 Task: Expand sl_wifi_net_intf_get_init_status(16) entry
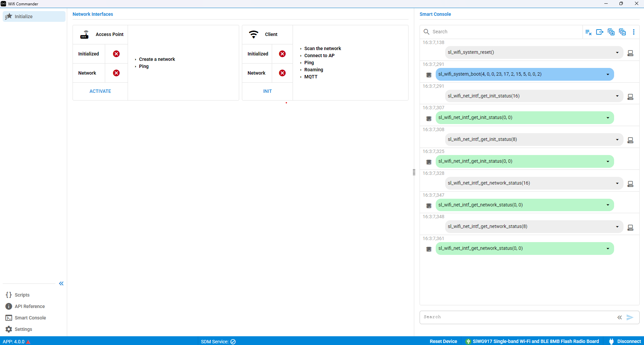pyautogui.click(x=617, y=96)
